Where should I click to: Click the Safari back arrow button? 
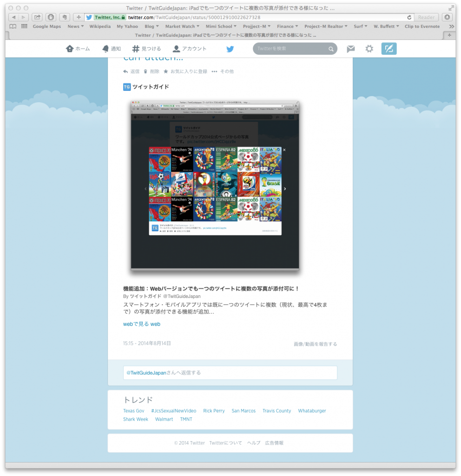point(13,17)
